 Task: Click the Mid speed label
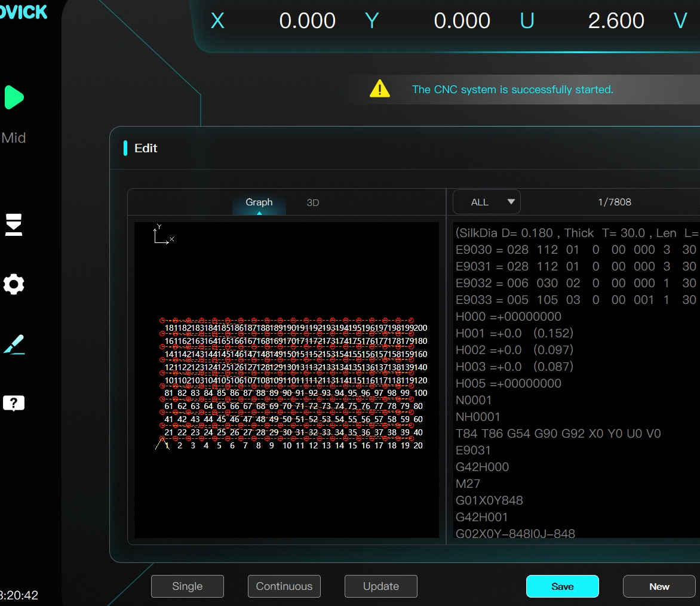click(13, 138)
